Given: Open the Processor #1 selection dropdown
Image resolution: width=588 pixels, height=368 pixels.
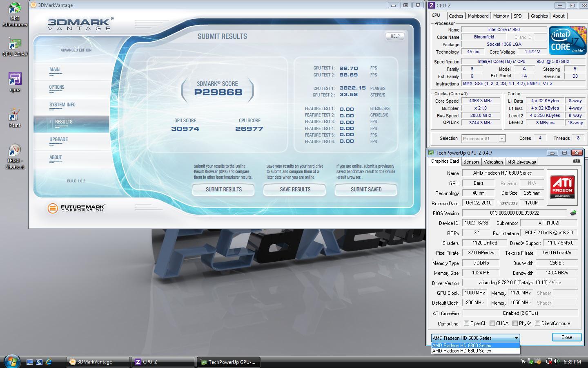Looking at the screenshot, I should click(x=483, y=139).
